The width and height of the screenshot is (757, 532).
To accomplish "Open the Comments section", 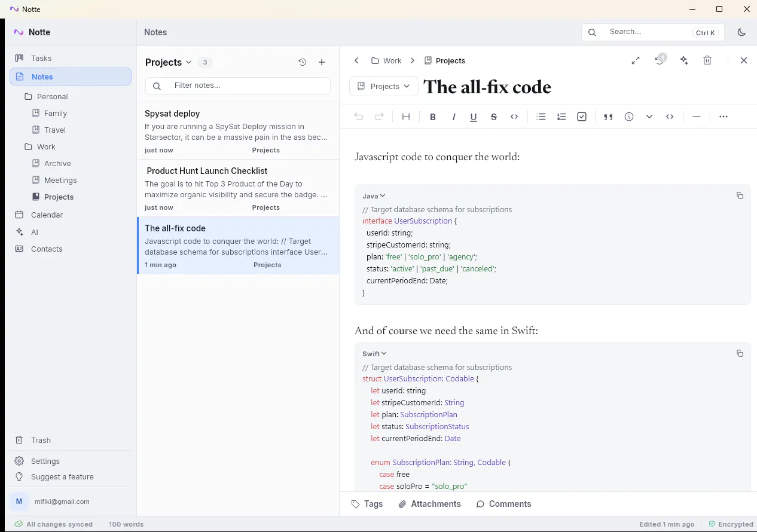I will click(504, 504).
